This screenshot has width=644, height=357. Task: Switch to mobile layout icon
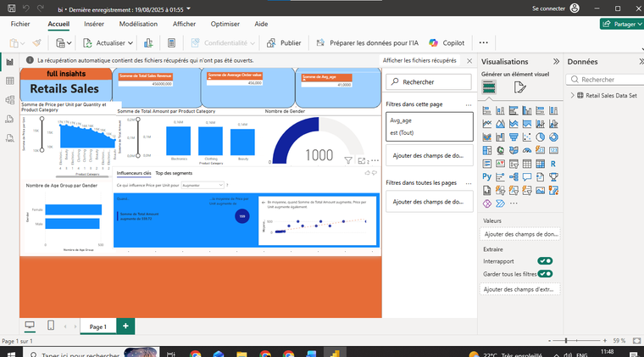pos(51,326)
